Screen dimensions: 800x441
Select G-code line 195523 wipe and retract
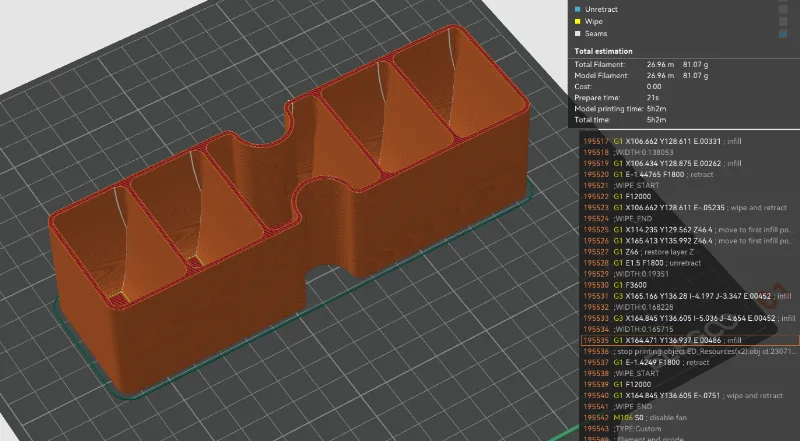click(690, 208)
